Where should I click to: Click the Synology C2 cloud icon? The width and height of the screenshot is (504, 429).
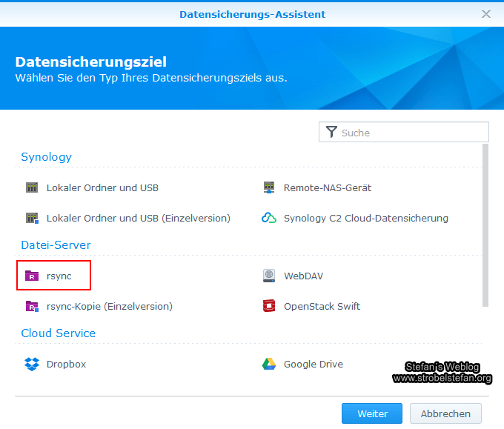[269, 218]
